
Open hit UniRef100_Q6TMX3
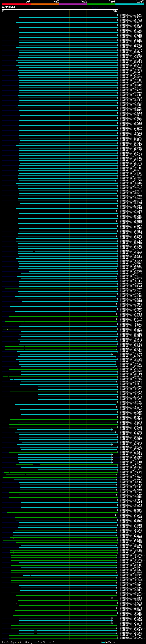click(x=131, y=20)
